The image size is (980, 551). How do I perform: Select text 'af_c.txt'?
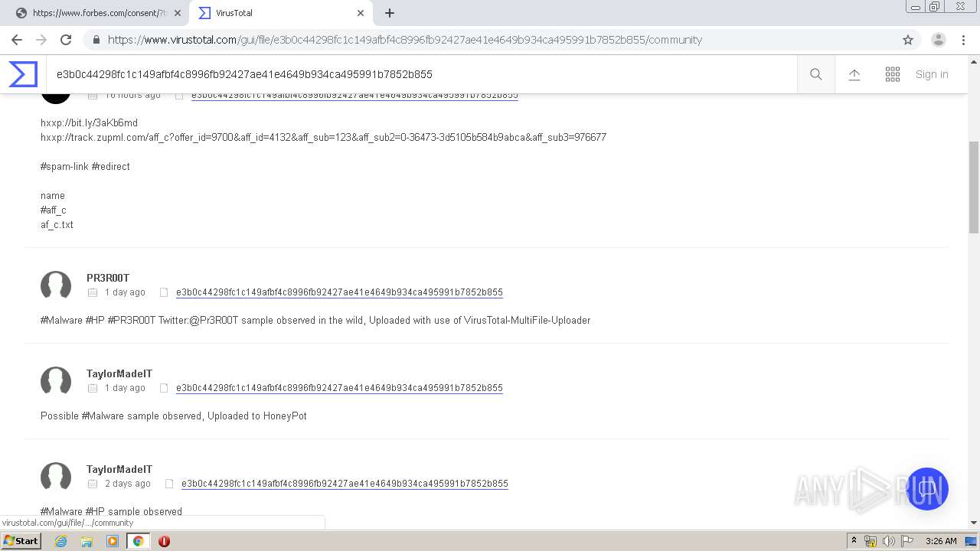57,224
